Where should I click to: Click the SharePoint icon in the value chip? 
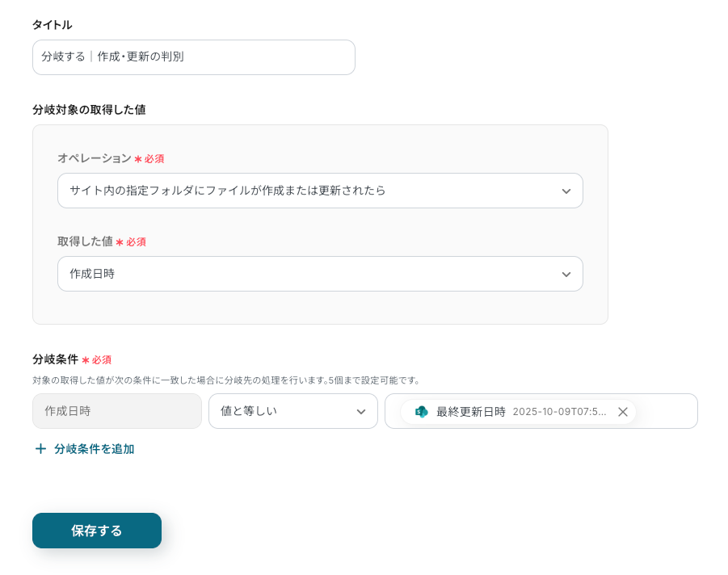coord(421,412)
